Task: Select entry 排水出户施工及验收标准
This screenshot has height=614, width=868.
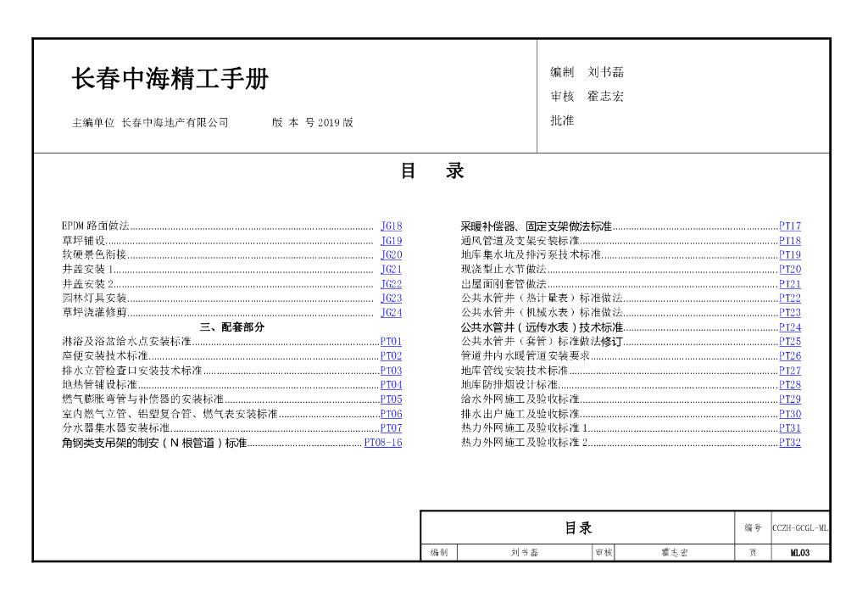Action: point(520,414)
